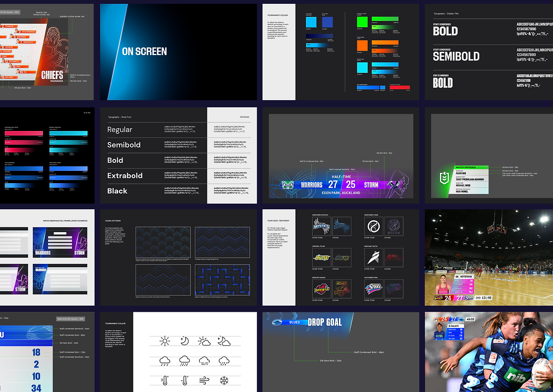This screenshot has width=553, height=392.
Task: Click the "EDEN PARK, AUCKLAND" venue text
Action: tap(341, 193)
